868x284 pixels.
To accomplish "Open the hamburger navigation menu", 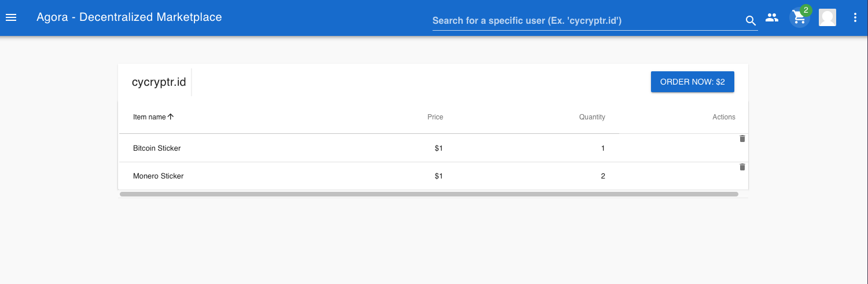I will click(x=11, y=17).
